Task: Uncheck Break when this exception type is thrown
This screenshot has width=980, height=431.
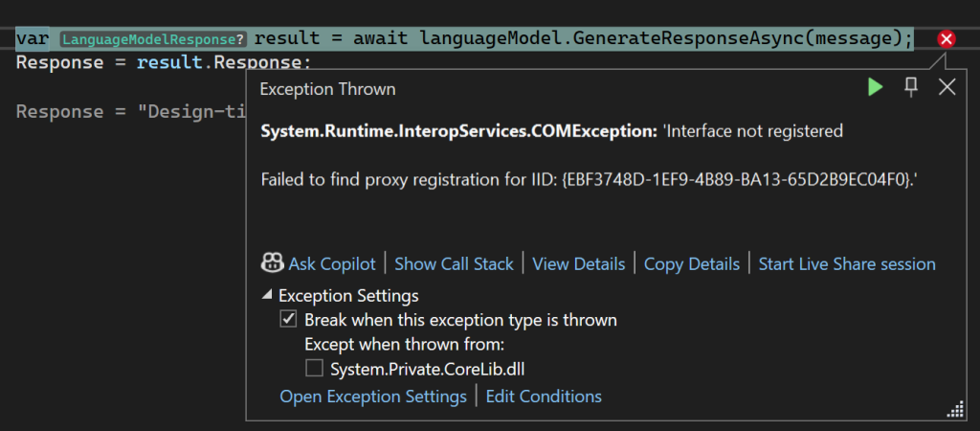Action: (287, 320)
